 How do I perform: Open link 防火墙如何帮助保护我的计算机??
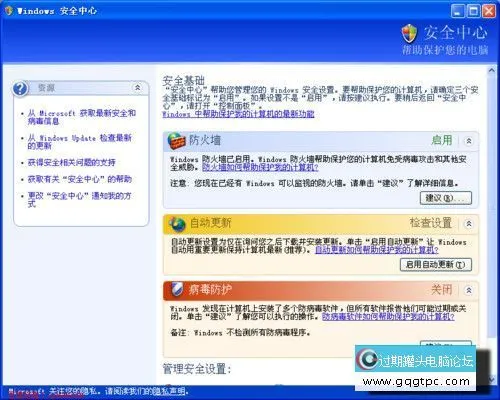pos(260,167)
